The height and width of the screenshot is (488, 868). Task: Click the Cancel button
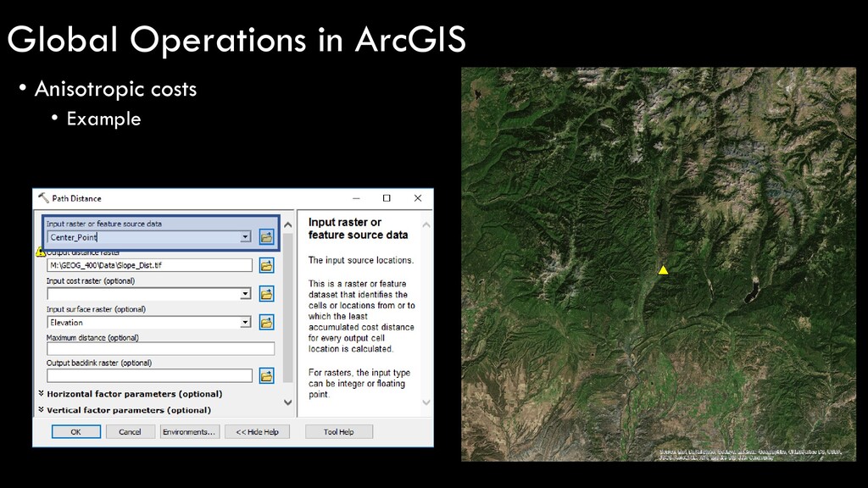tap(130, 431)
